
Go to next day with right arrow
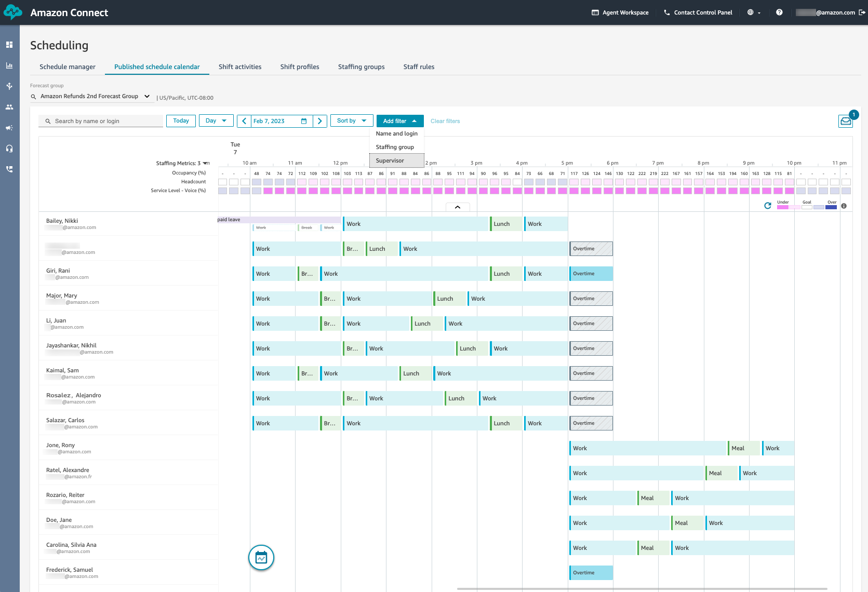[320, 121]
